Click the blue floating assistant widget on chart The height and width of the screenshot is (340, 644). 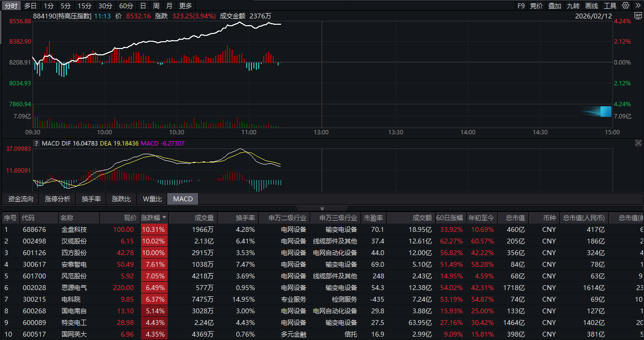(605, 112)
